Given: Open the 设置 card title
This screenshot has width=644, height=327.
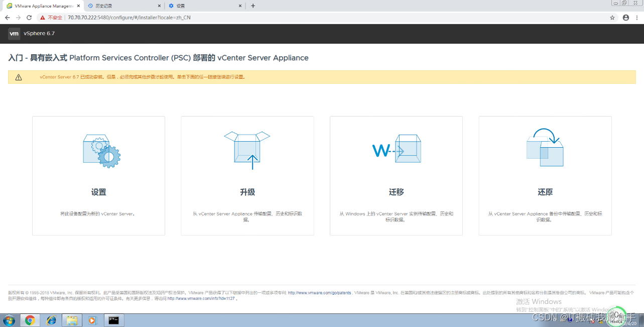Looking at the screenshot, I should coord(99,192).
